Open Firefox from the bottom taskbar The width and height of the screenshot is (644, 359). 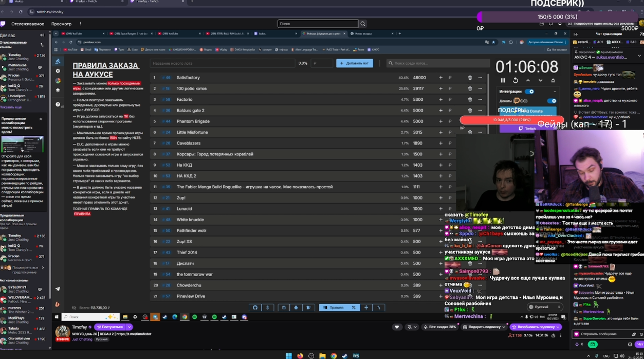click(300, 356)
